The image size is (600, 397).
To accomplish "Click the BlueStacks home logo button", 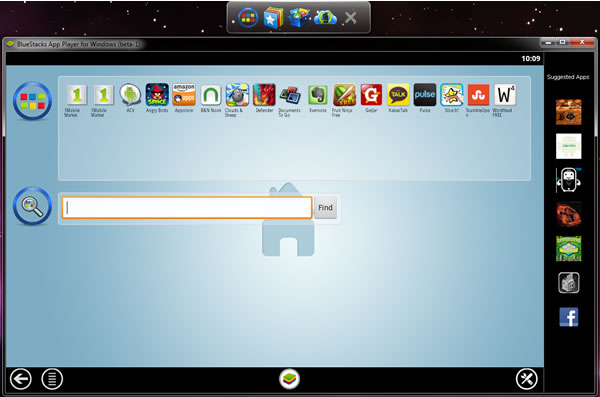I will pyautogui.click(x=289, y=379).
